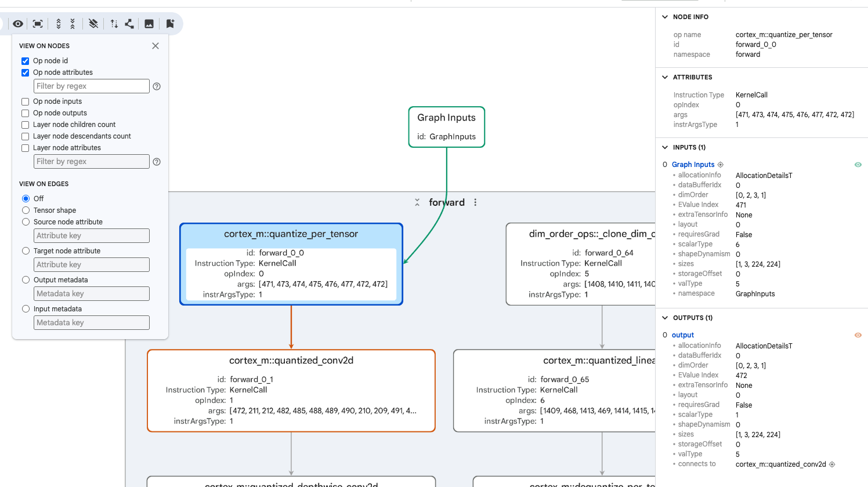Focus Input metadata key field
Screen dimensions: 868x487
pos(92,323)
